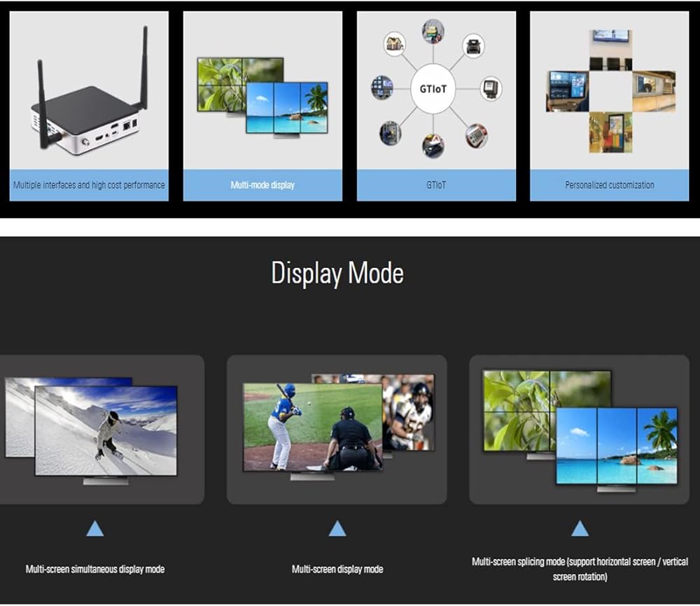This screenshot has width=700, height=606.
Task: Click blue triangle above simultaneous display mode
Action: (95, 529)
